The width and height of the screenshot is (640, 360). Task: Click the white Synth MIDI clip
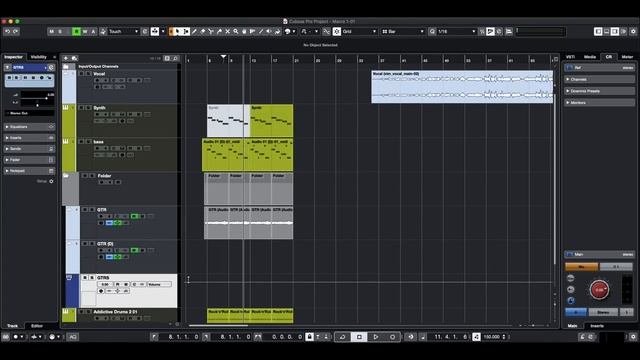tap(228, 121)
